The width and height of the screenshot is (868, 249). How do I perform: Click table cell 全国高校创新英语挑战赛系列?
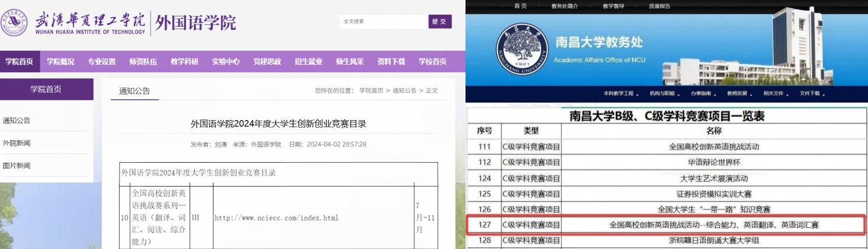[x=159, y=217]
